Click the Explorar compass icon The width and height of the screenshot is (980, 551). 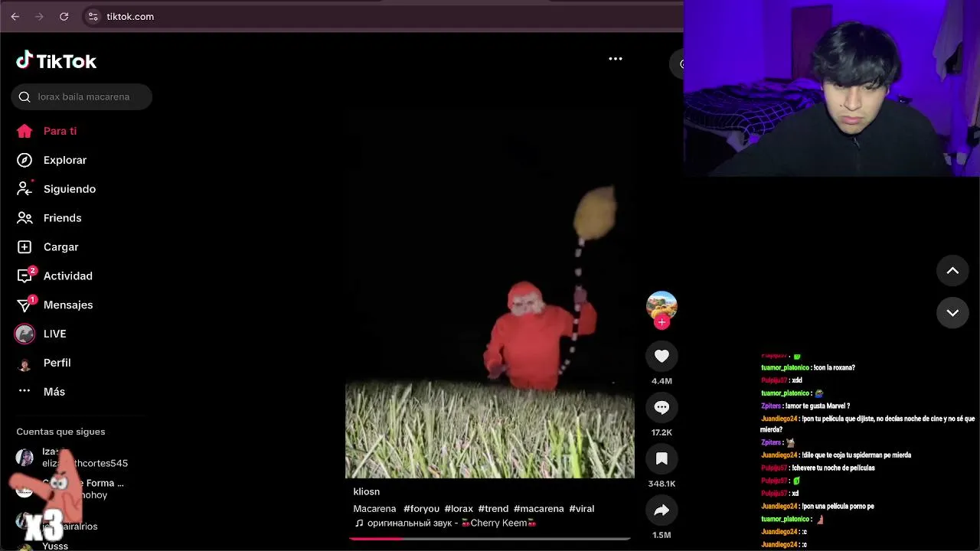(24, 160)
